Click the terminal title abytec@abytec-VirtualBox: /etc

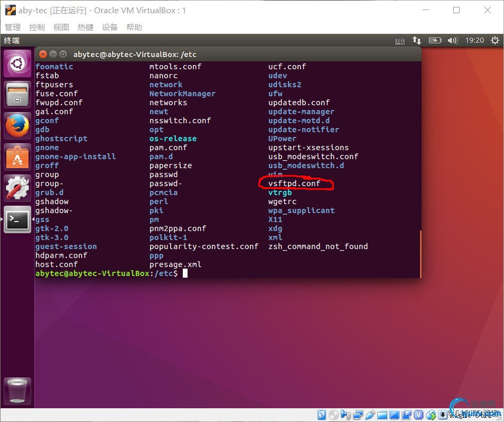(x=135, y=54)
